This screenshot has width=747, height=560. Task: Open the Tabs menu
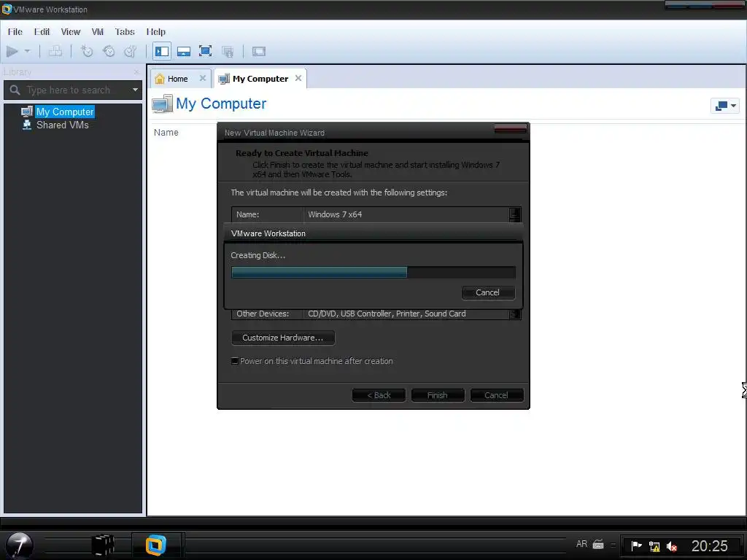point(125,32)
